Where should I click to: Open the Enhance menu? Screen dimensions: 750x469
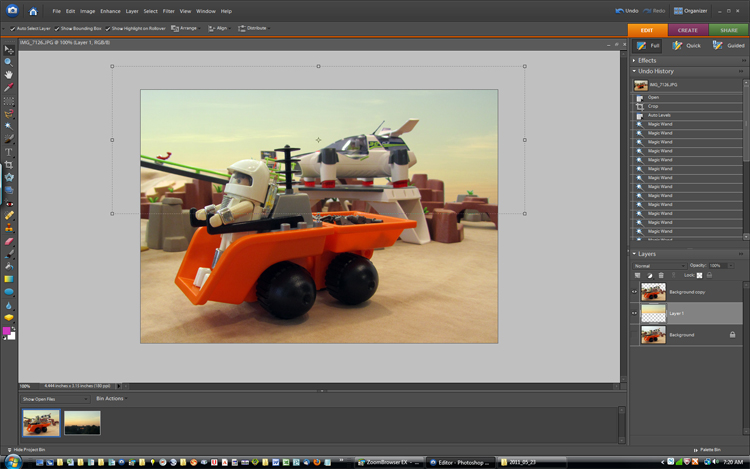pos(108,11)
